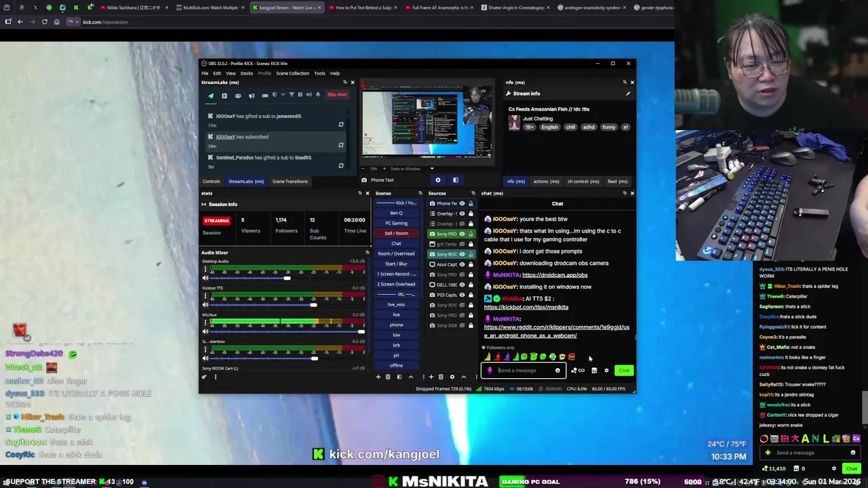Open the SL - Alertbox three-dot options menu
The height and width of the screenshot is (488, 868).
coord(205,350)
